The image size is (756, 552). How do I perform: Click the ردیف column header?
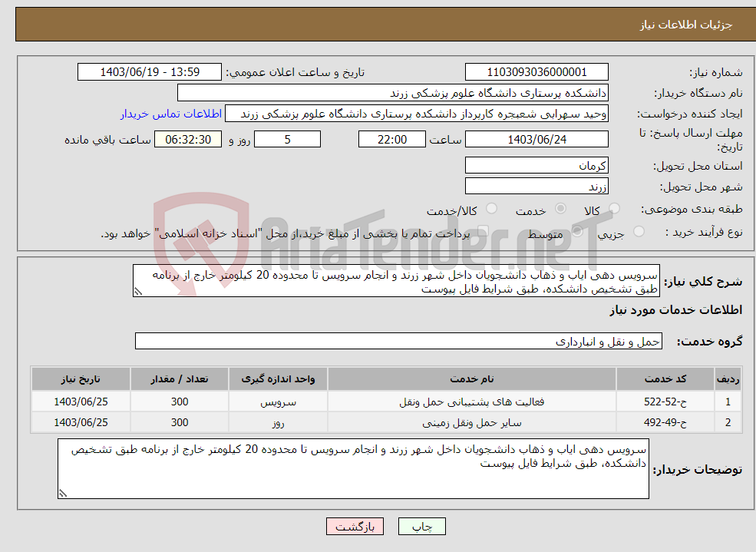[x=728, y=379]
